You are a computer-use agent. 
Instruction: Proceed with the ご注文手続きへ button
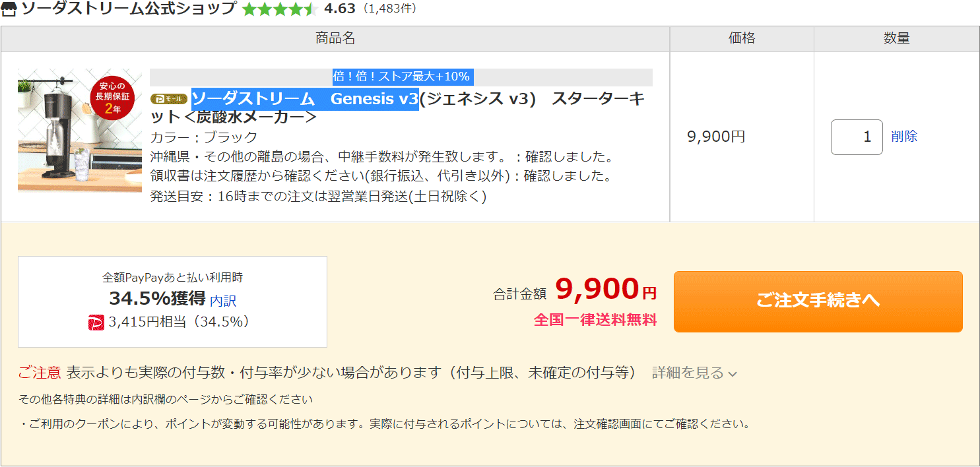pos(818,301)
